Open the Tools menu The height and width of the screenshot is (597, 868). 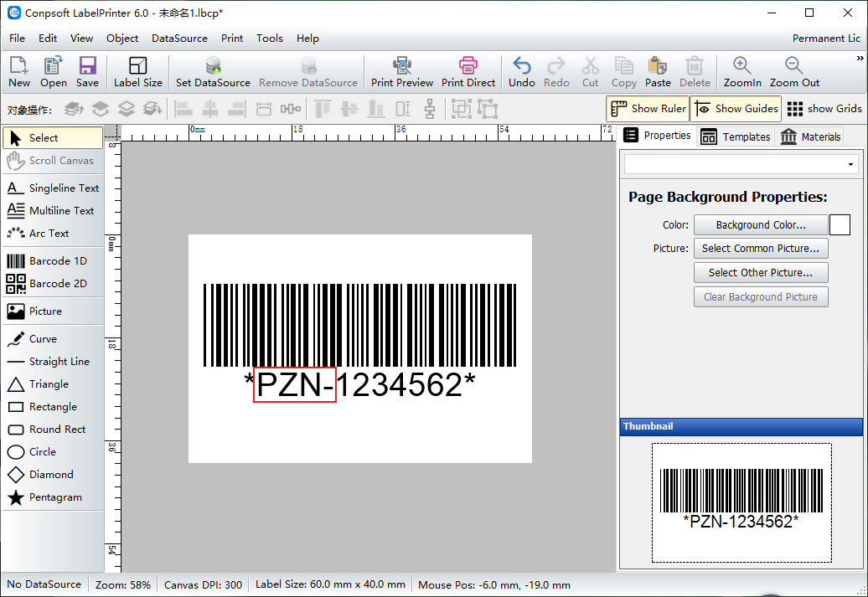click(270, 39)
